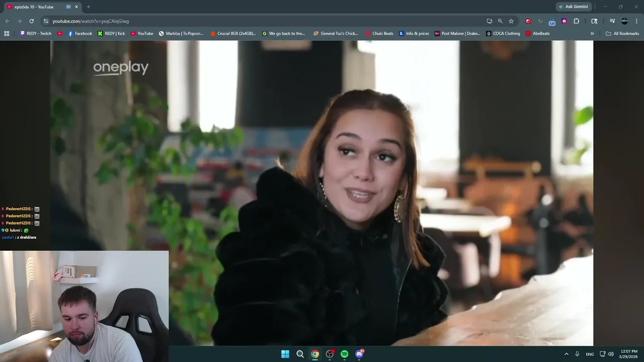The image size is (644, 362).
Task: Click the microphone tray icon
Action: tap(577, 354)
